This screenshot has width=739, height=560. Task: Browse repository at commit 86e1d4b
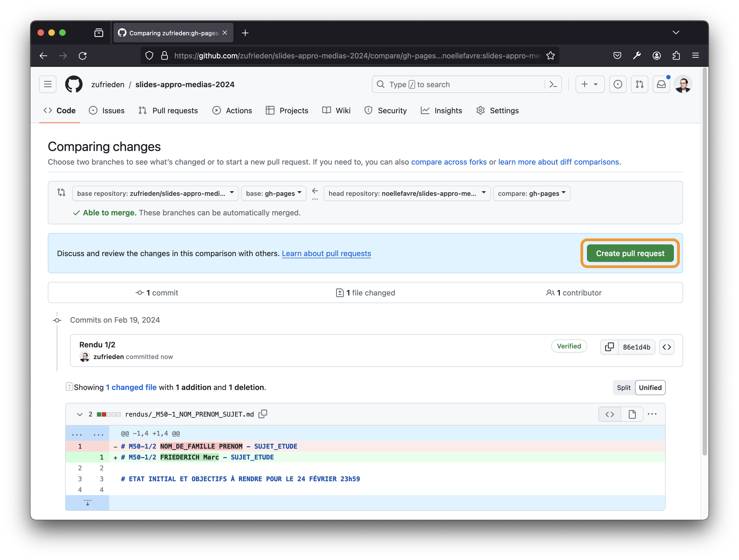[x=667, y=347]
